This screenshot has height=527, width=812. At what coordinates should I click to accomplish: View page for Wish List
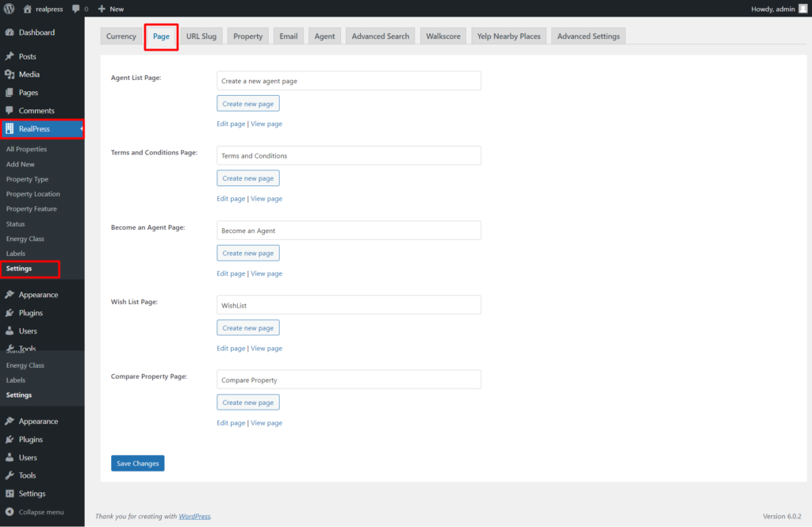coord(266,349)
